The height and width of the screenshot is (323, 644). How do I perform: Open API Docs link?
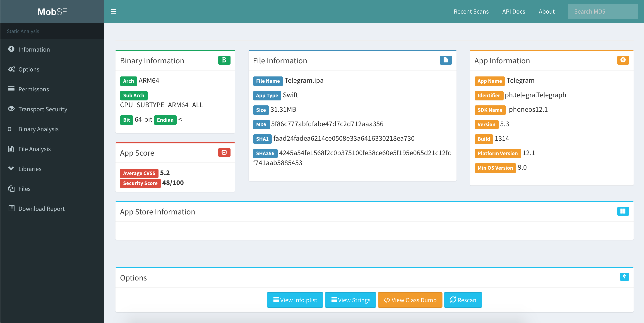click(514, 12)
